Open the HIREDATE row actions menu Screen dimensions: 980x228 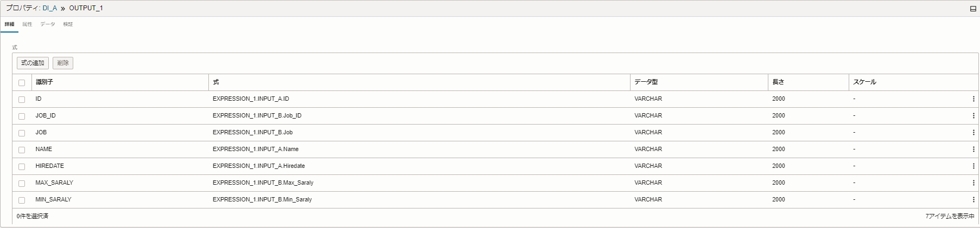pos(973,166)
